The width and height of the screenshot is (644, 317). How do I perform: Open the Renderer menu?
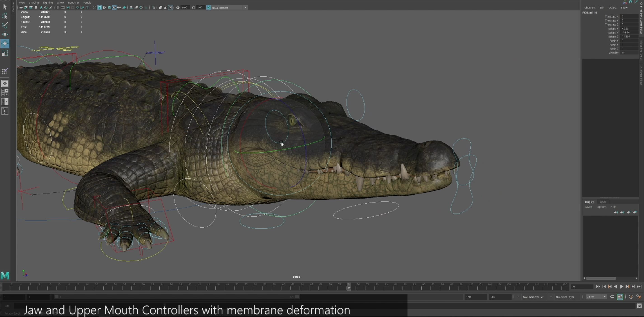click(x=73, y=2)
